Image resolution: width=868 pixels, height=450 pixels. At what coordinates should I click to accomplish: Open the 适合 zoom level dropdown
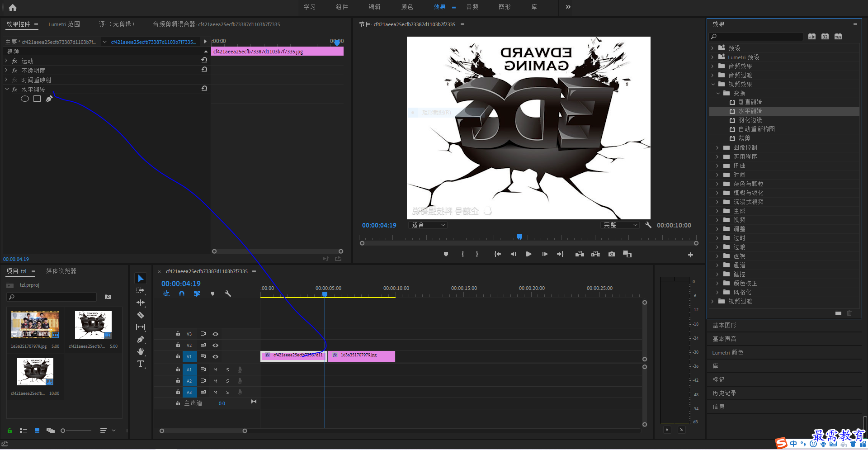coord(428,225)
